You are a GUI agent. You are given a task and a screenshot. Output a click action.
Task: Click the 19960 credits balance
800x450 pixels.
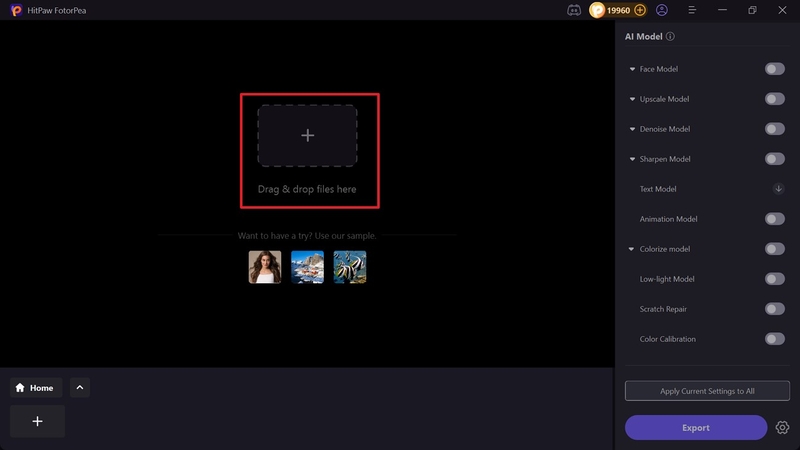coord(618,10)
